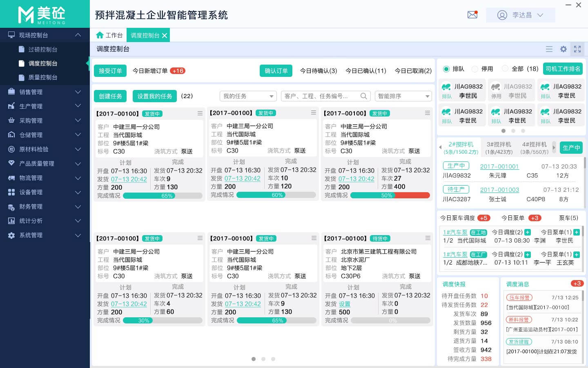The width and height of the screenshot is (588, 368).
Task: Open first task card's hamburger menu
Action: (x=200, y=113)
